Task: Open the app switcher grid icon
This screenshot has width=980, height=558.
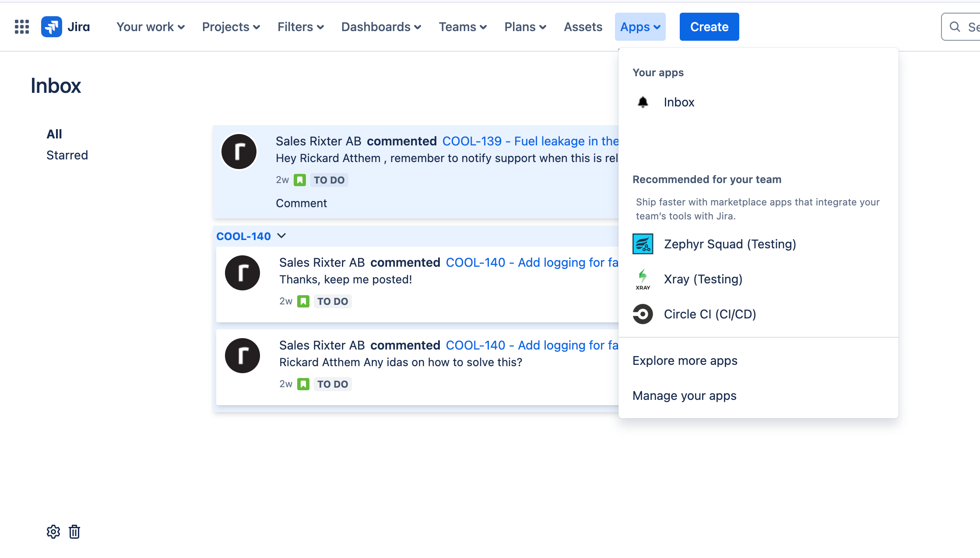Action: tap(22, 27)
